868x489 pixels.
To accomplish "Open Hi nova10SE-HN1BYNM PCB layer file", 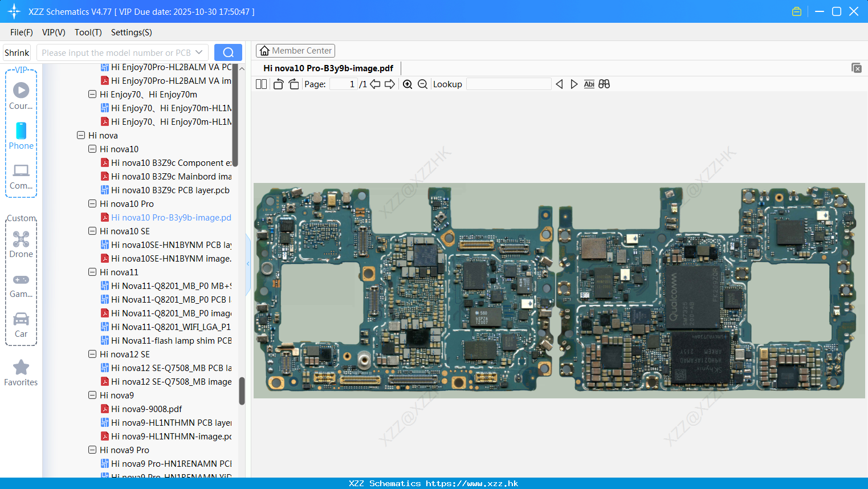I will coord(166,244).
